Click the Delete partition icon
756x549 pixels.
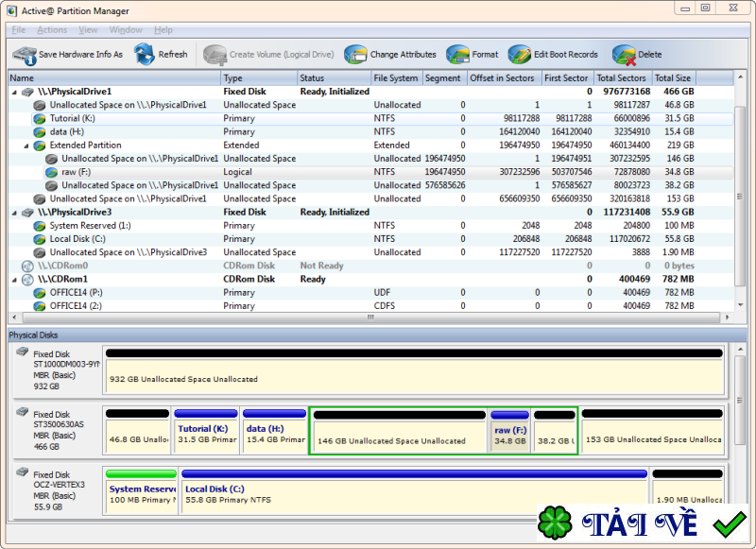click(x=623, y=54)
